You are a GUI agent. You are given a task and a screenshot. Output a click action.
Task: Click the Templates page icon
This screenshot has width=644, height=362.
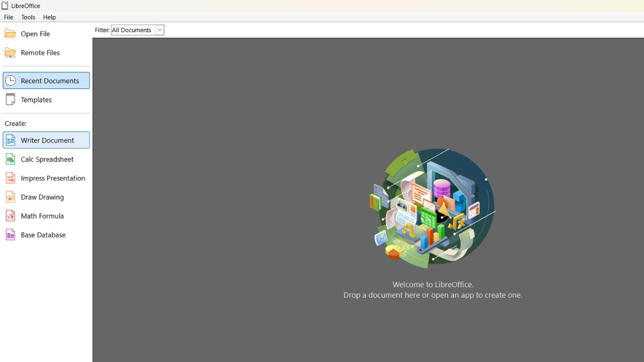[x=10, y=100]
